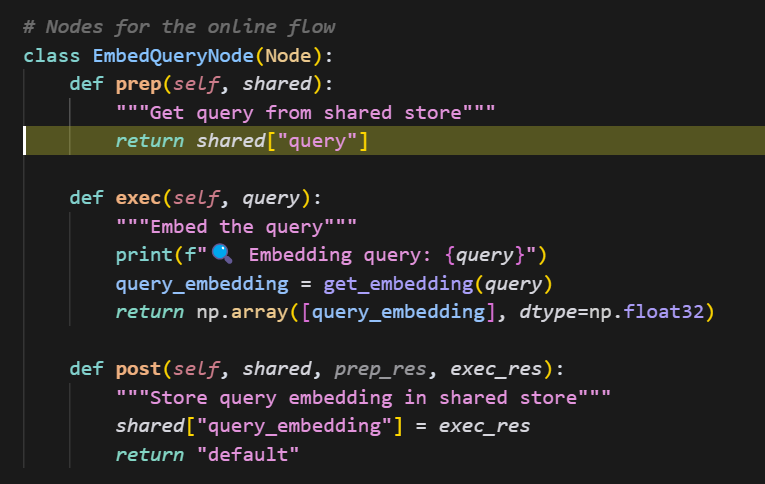Click the prep method name

click(139, 84)
